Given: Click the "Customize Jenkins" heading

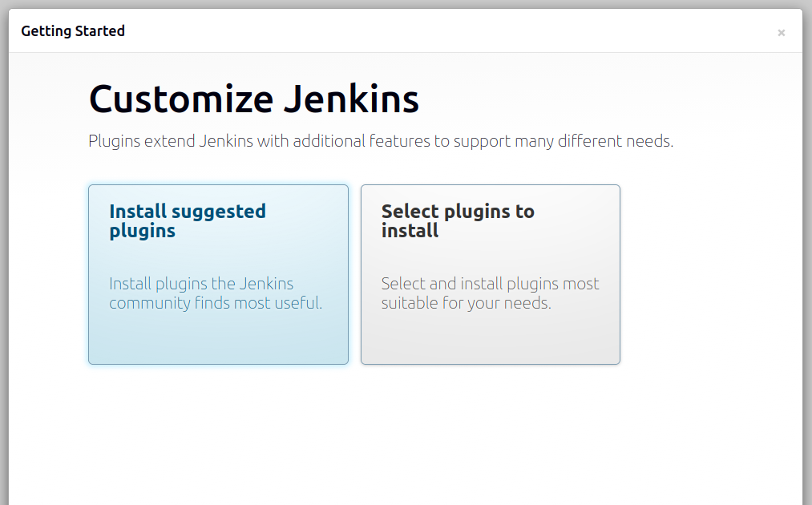Looking at the screenshot, I should tap(253, 99).
